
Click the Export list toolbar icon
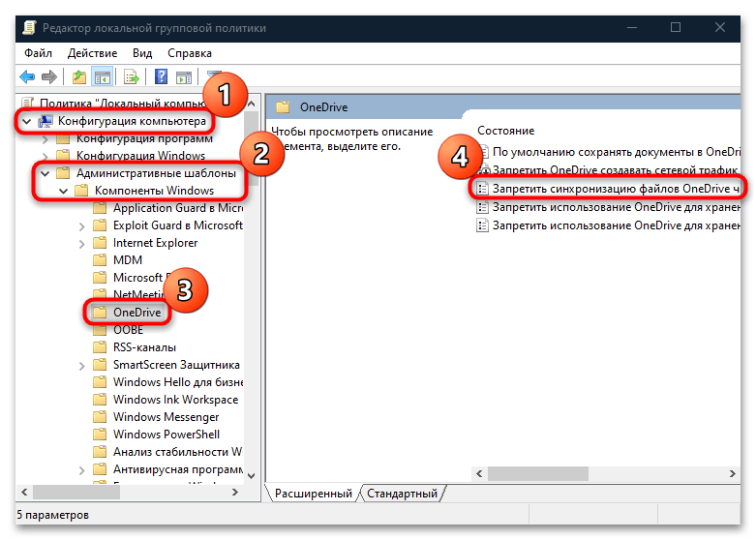tap(131, 76)
